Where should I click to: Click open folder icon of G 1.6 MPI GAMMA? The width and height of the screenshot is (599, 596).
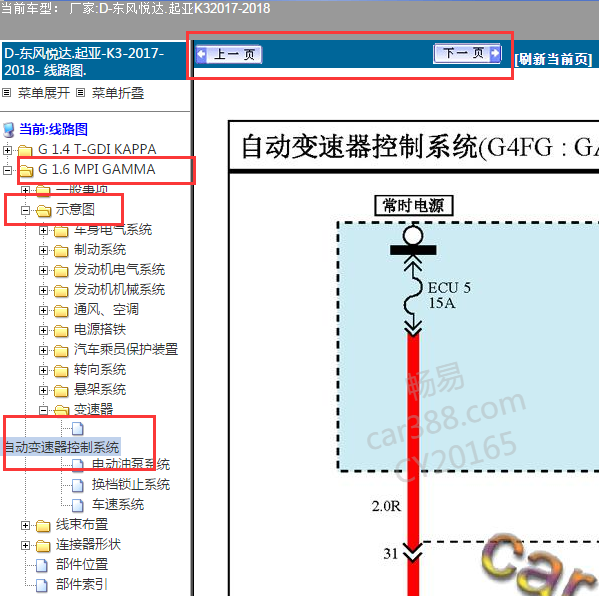(x=26, y=170)
